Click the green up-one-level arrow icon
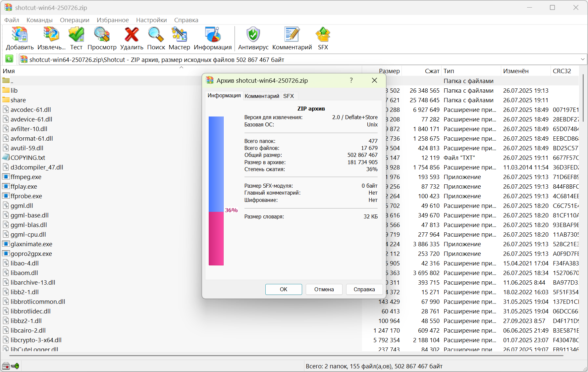 click(x=9, y=59)
